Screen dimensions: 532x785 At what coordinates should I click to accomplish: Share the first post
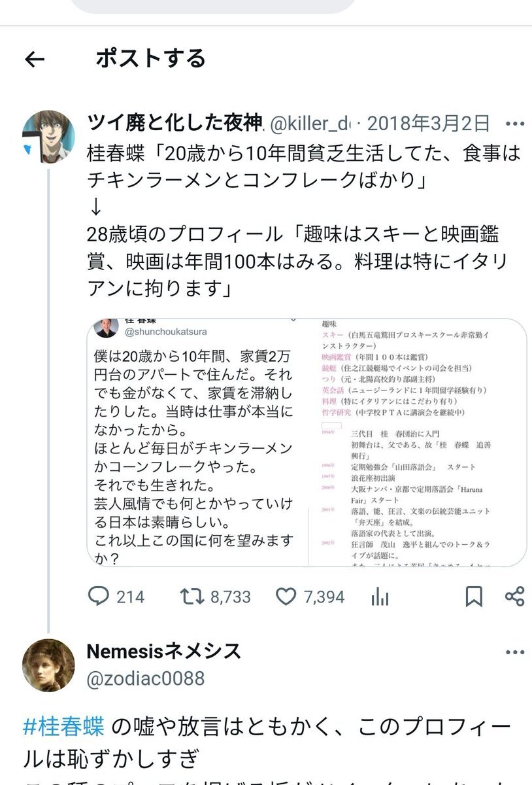pyautogui.click(x=515, y=596)
